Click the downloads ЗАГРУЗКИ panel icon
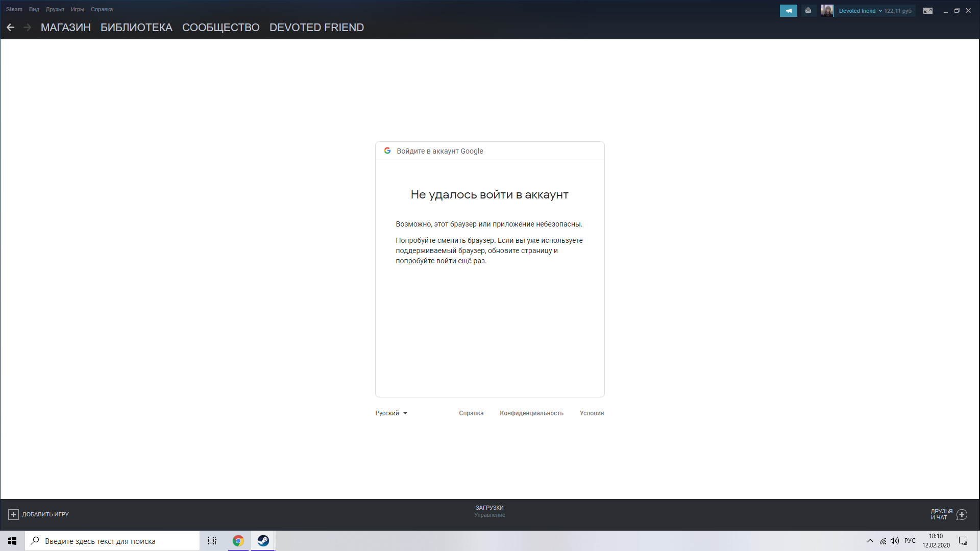The height and width of the screenshot is (551, 980). tap(489, 507)
